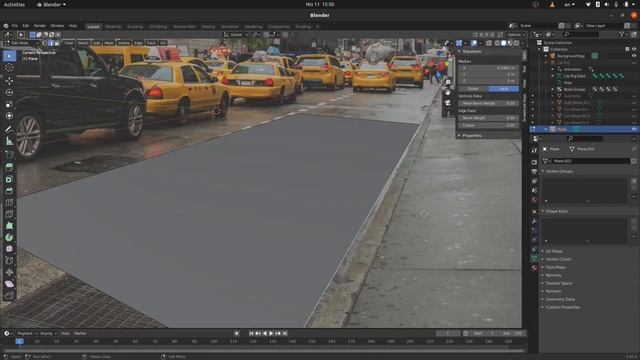Select the Spin tool
640x360 pixels.
coord(9,237)
